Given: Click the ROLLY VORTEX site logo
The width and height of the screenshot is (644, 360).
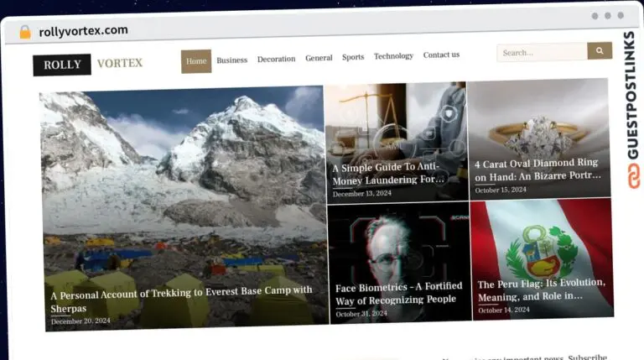Looking at the screenshot, I should (x=88, y=64).
